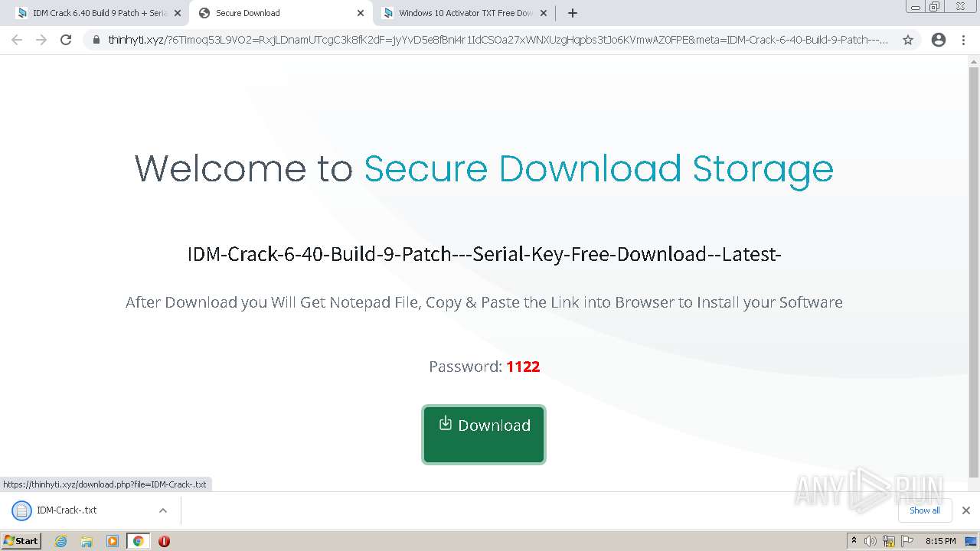Go back to previous page

click(x=17, y=40)
